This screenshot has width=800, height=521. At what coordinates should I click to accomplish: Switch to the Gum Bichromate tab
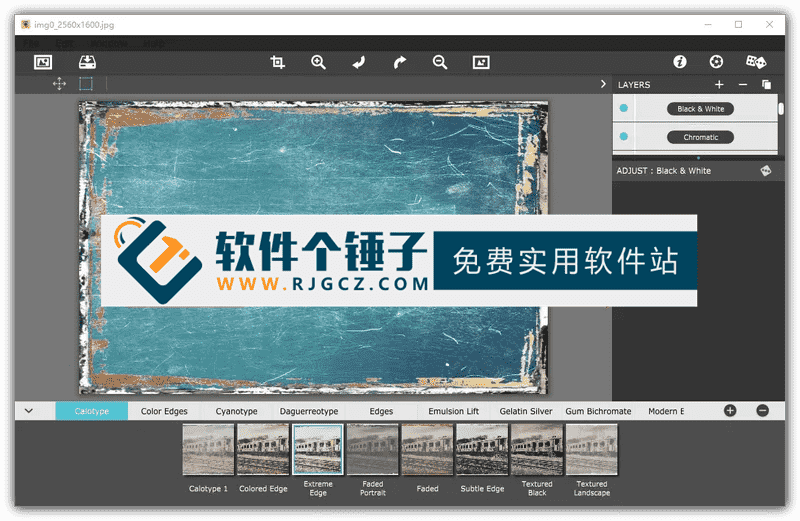[598, 411]
